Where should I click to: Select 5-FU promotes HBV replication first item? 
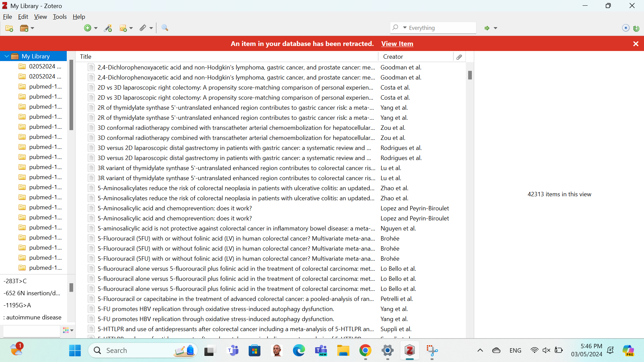[x=270, y=309]
